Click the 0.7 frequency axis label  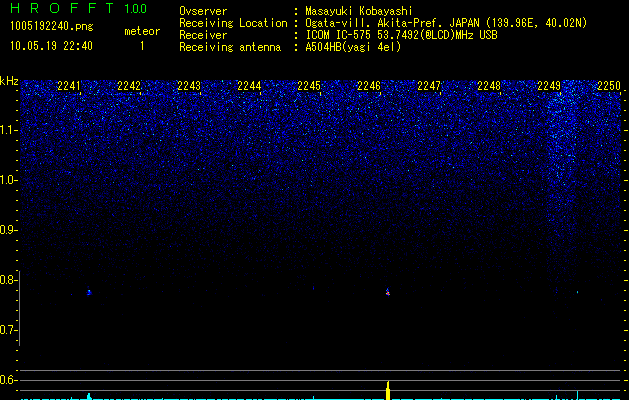(9, 329)
